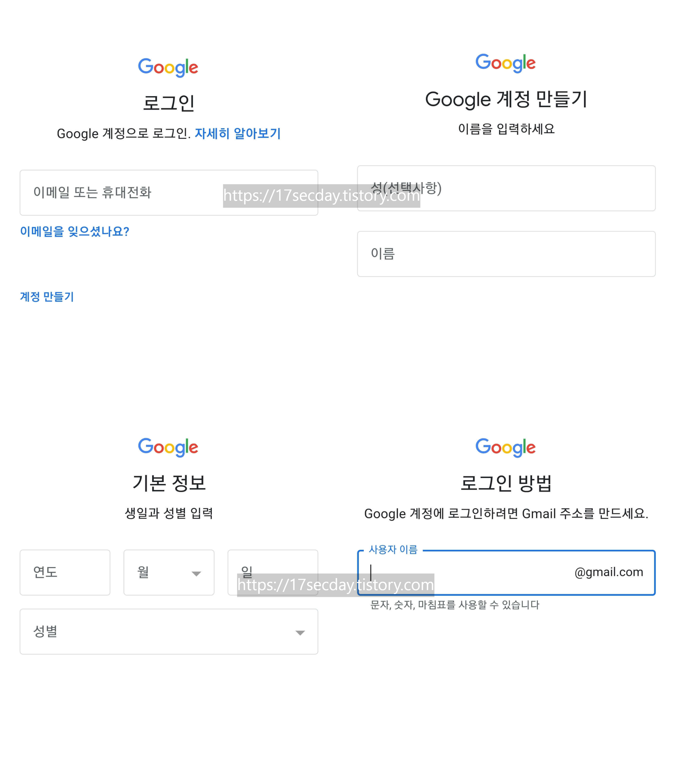The height and width of the screenshot is (784, 675).
Task: Click the '이름을 입력하세요' subtitle
Action: click(506, 129)
